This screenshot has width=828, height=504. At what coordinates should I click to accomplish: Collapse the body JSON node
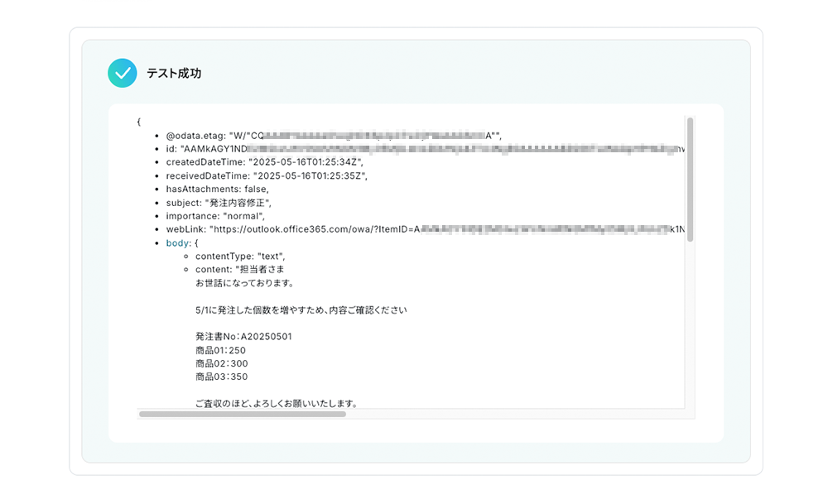coord(177,242)
